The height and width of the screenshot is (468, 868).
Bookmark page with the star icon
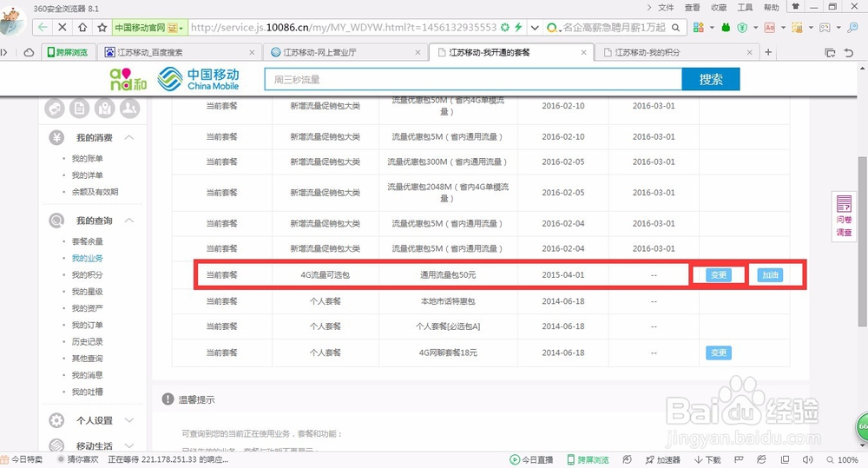coord(102,27)
